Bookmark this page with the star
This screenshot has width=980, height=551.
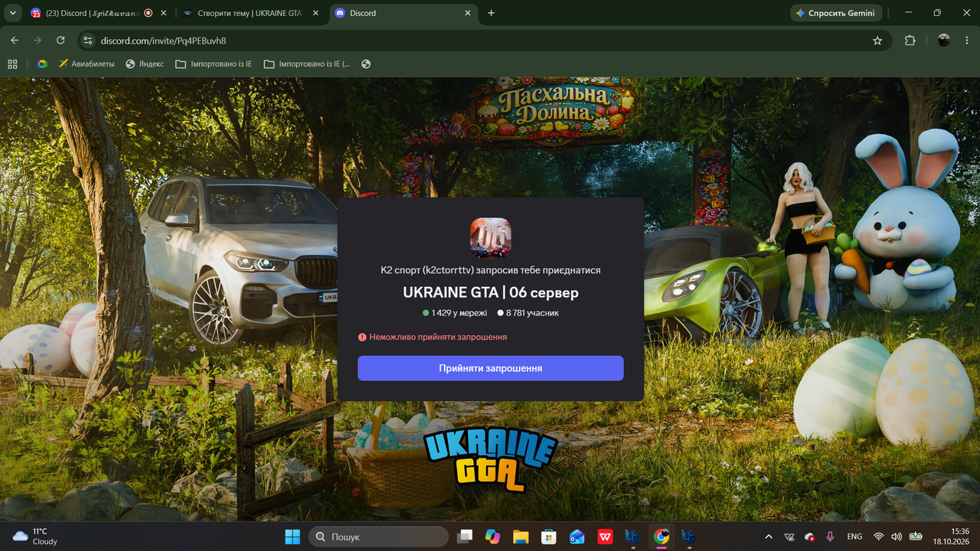pos(877,41)
